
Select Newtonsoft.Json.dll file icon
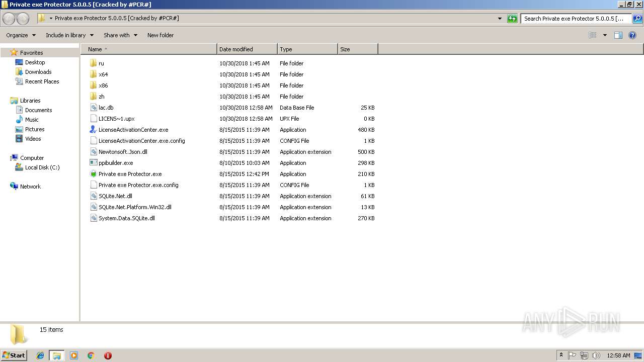(93, 152)
